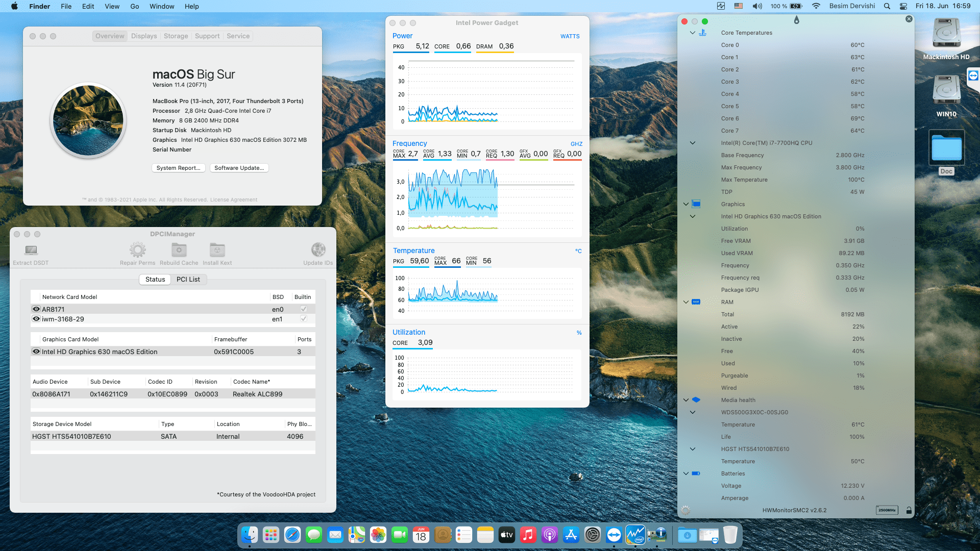Image resolution: width=980 pixels, height=551 pixels.
Task: Open Control Center in menu bar
Action: pos(903,6)
